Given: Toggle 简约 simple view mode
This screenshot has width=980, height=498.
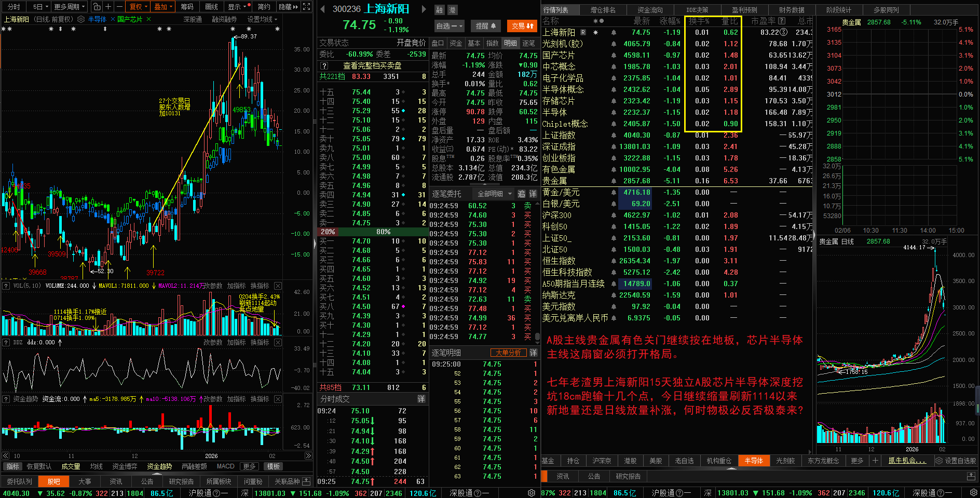Looking at the screenshot, I should tap(264, 7).
